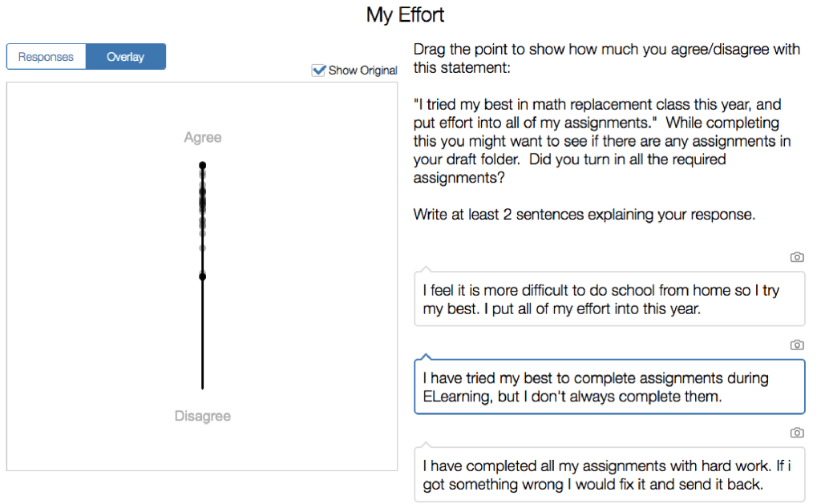Snapshot the 'ELearning' response with its camera icon
821x504 pixels.
tap(796, 345)
